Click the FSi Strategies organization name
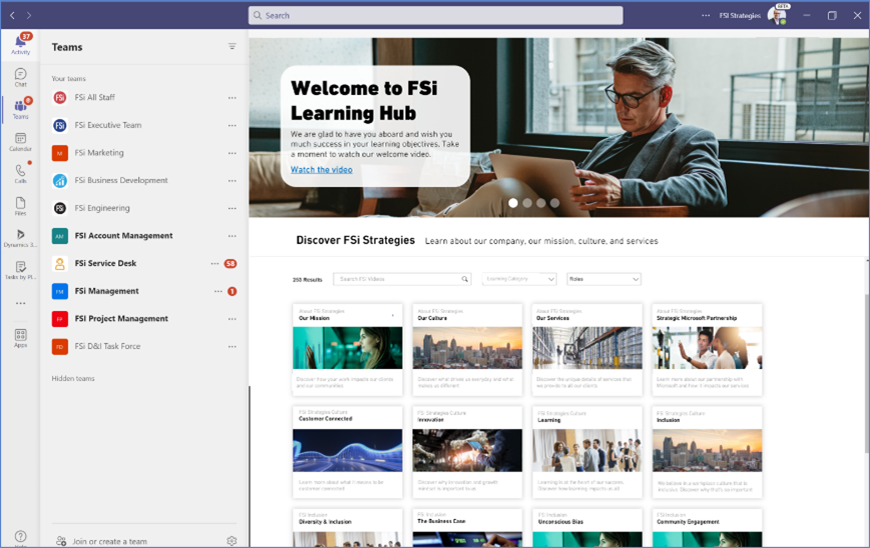The height and width of the screenshot is (548, 870). coord(740,16)
